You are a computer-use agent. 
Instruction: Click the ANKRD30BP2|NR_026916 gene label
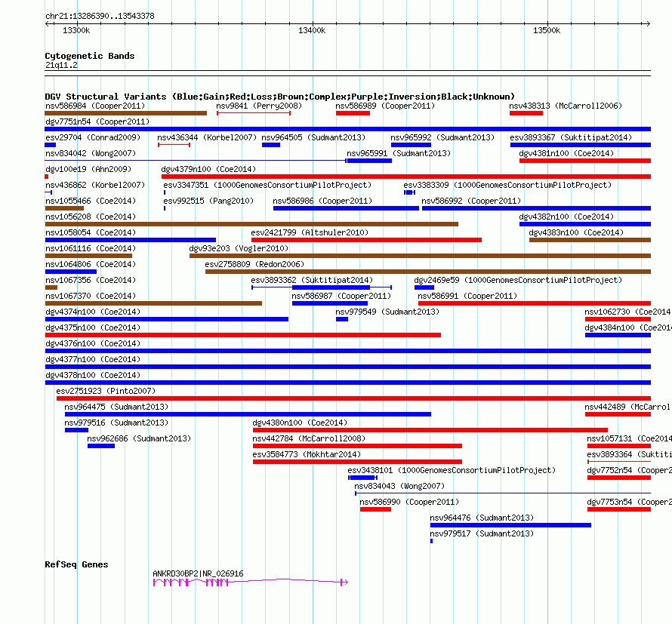click(x=198, y=573)
